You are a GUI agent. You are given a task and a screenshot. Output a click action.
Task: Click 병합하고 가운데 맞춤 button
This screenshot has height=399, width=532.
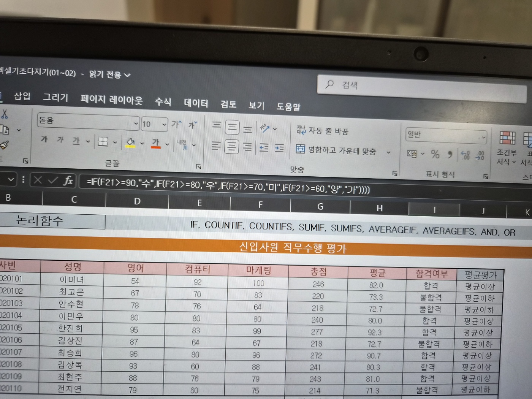click(336, 150)
